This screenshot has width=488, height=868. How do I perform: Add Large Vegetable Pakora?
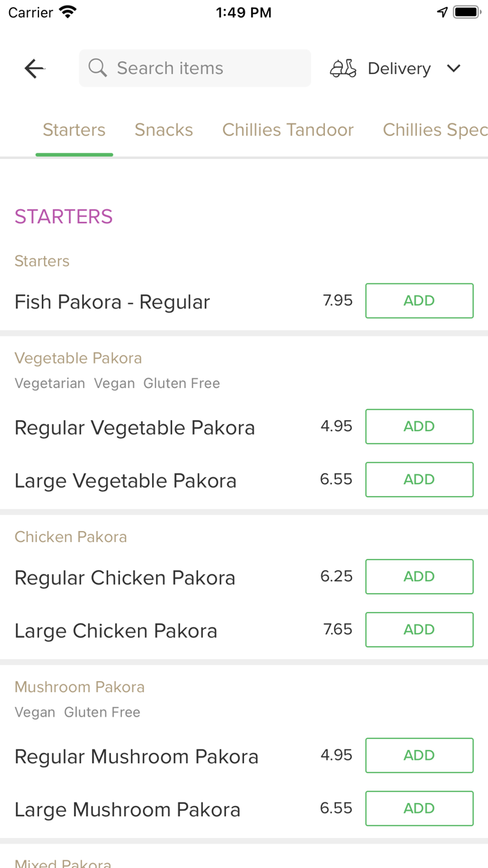[419, 479]
